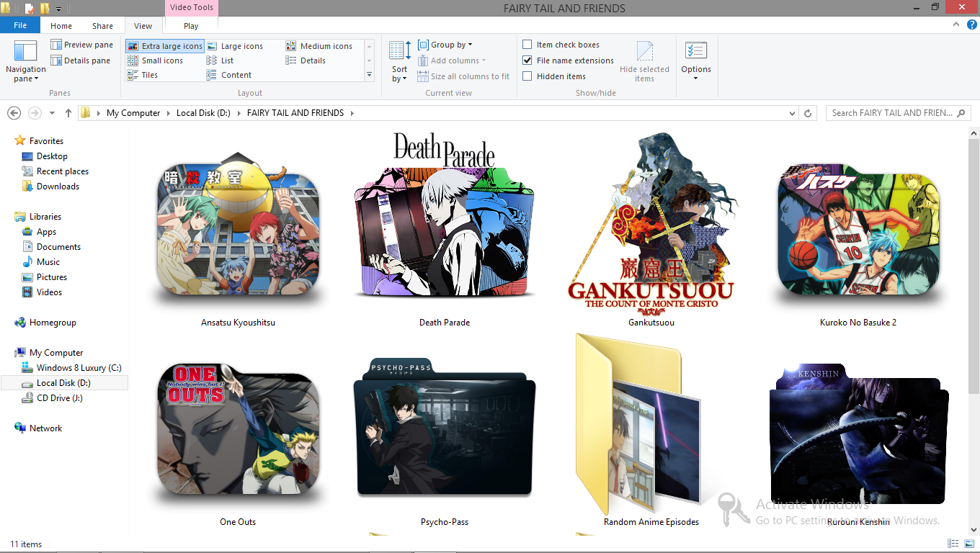The height and width of the screenshot is (553, 980).
Task: Go up one folder level arrow
Action: point(68,113)
